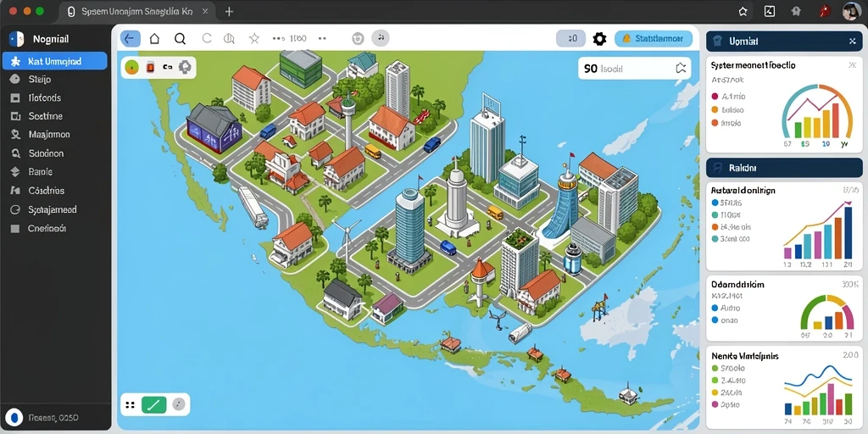Select the Kat Unmojiod sidebar item
Viewport: 868px width, 434px height.
click(x=55, y=61)
